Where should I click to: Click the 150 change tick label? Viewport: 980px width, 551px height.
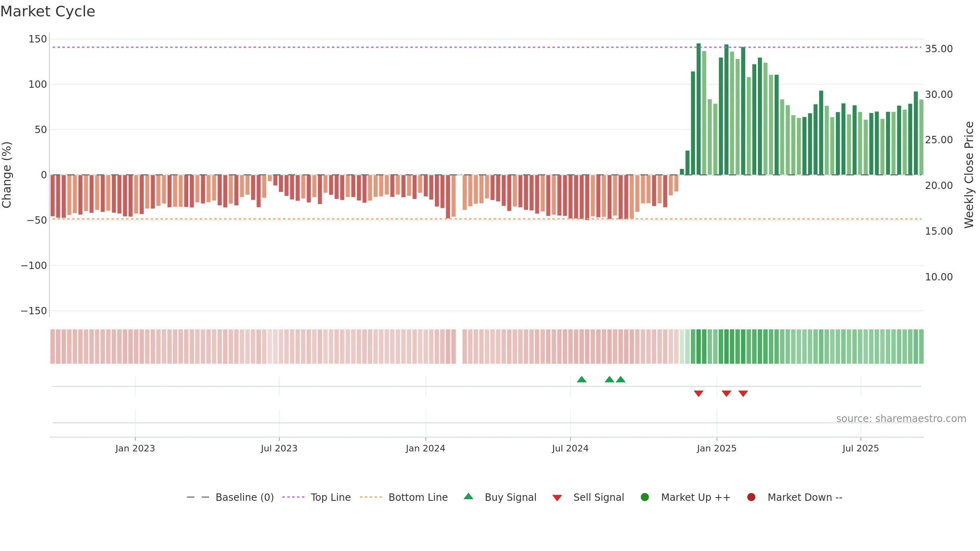pyautogui.click(x=38, y=39)
